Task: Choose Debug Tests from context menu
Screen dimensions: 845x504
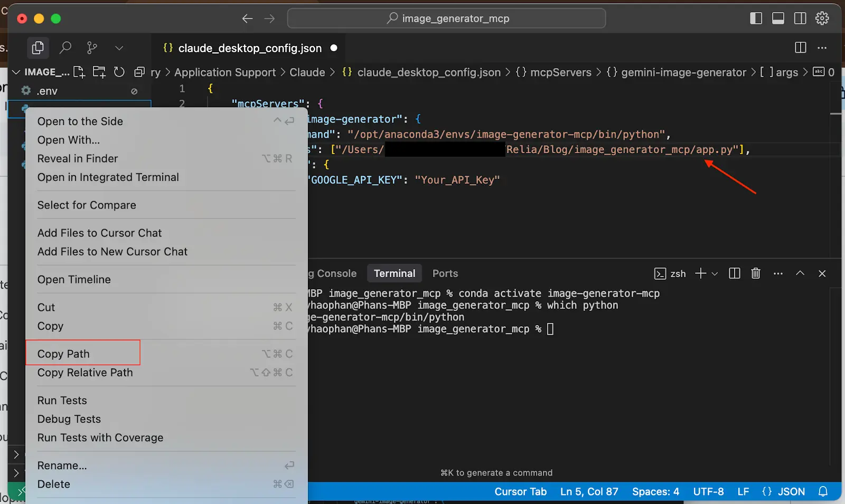Action: point(166,419)
